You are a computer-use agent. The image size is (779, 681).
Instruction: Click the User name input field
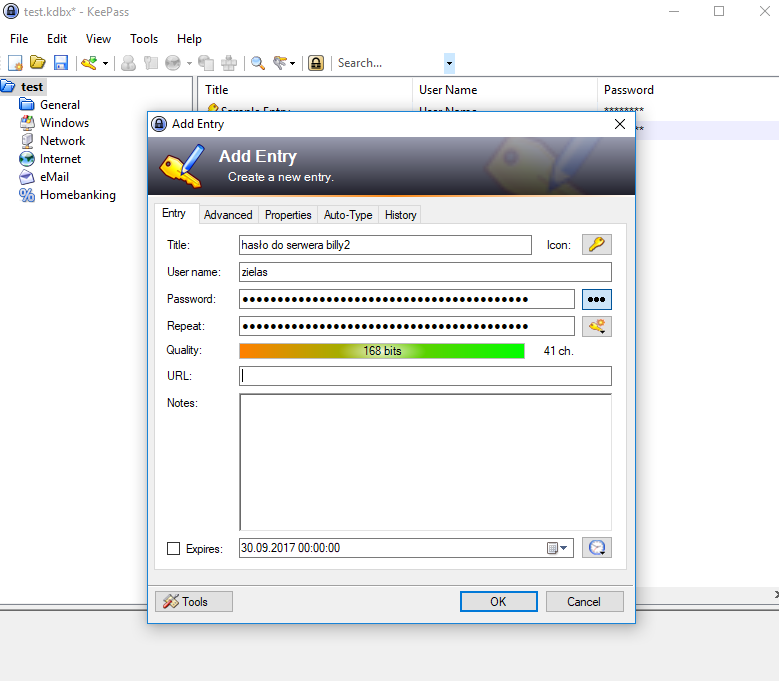pyautogui.click(x=425, y=272)
